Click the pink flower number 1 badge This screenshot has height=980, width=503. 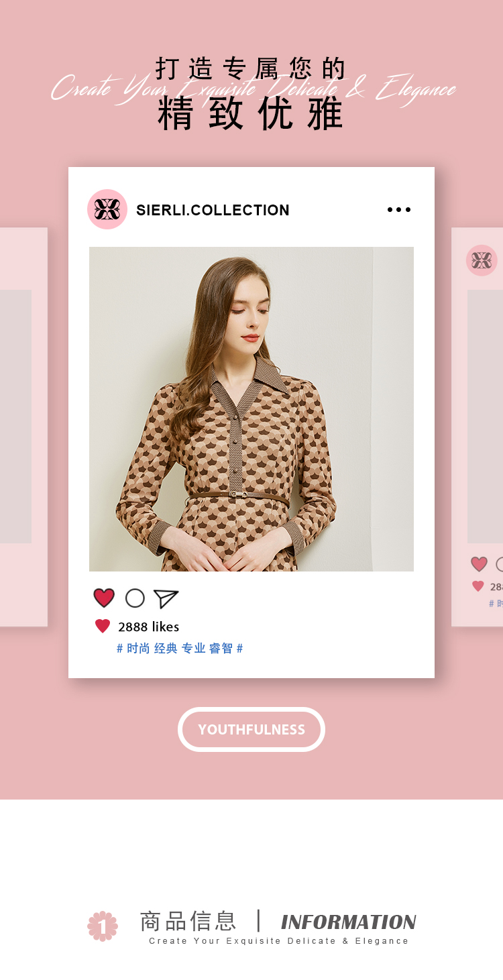(103, 926)
